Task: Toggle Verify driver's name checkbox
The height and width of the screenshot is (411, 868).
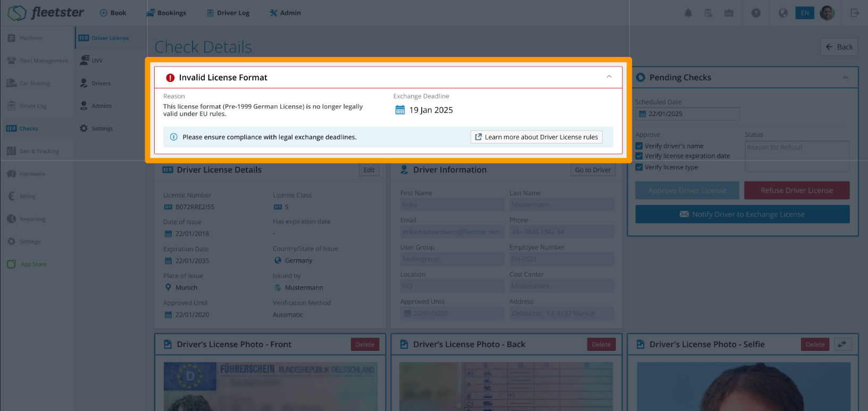Action: (x=639, y=146)
